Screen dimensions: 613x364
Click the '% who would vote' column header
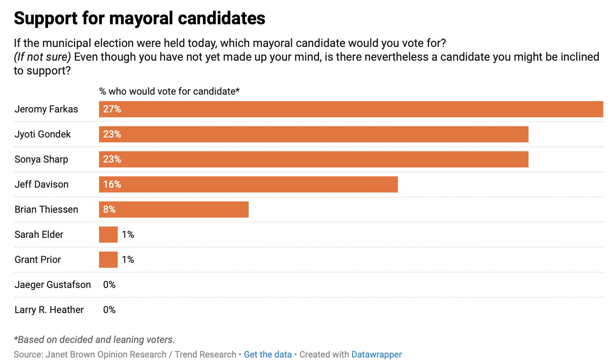[x=169, y=91]
